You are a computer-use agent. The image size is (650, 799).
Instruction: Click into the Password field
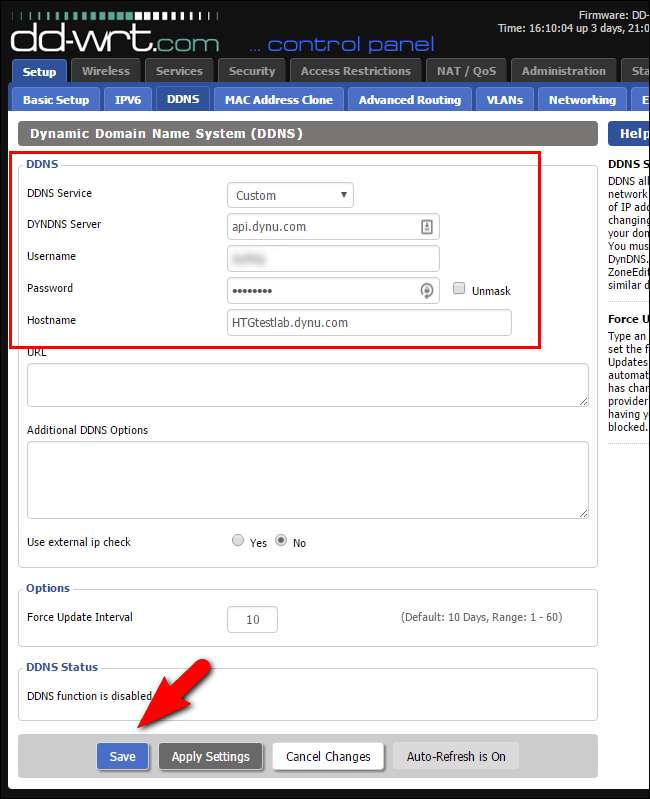click(333, 290)
